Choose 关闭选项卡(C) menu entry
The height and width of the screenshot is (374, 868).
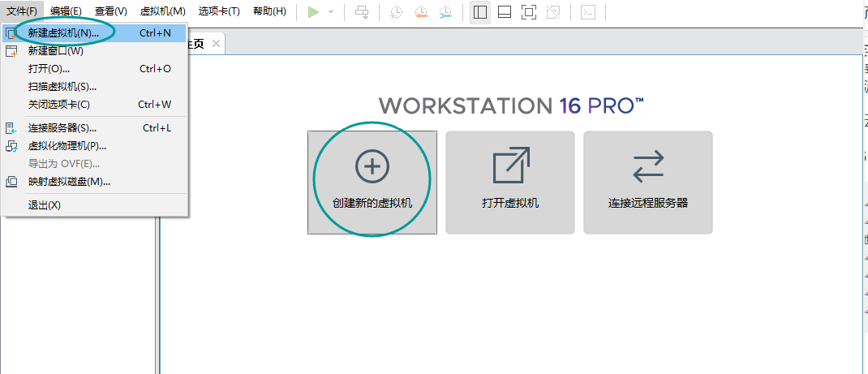pyautogui.click(x=95, y=105)
